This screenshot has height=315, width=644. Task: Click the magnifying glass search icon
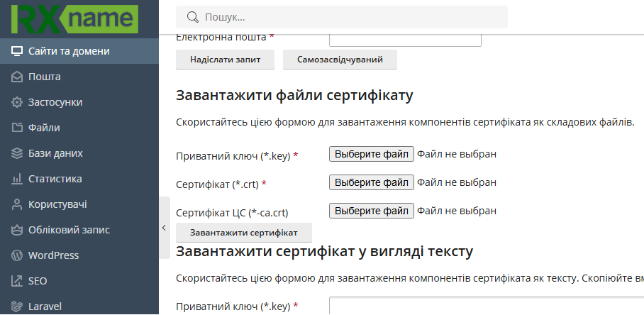pos(191,17)
